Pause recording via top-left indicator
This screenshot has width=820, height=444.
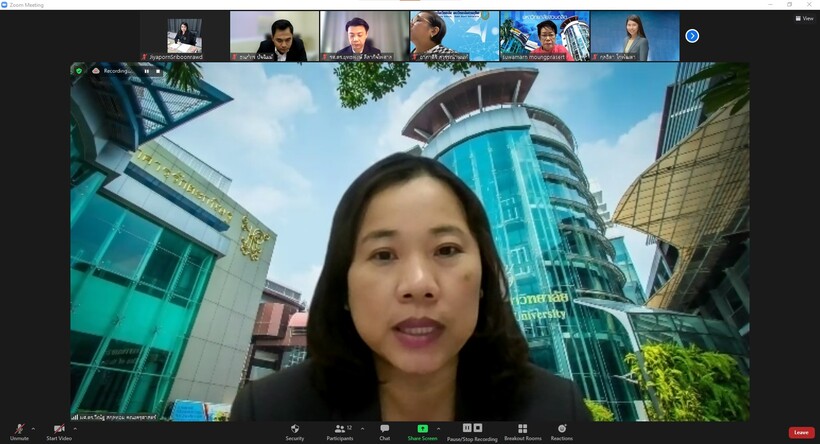pos(146,71)
